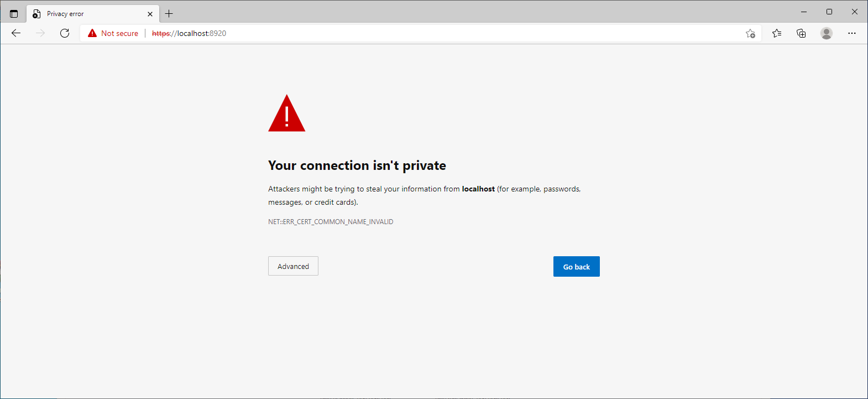This screenshot has height=399, width=868.
Task: Click the NET::ERR_CERT_COMMON_NAME_INVALID error code
Action: [331, 222]
